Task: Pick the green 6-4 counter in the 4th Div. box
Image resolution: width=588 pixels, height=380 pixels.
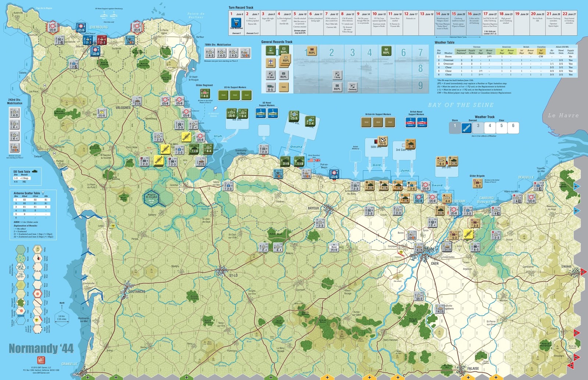Action: [x=243, y=113]
